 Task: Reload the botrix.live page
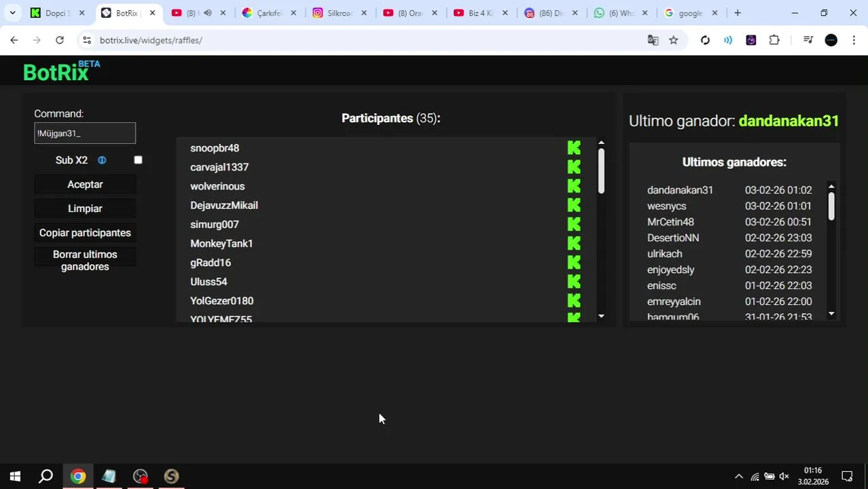pyautogui.click(x=60, y=40)
